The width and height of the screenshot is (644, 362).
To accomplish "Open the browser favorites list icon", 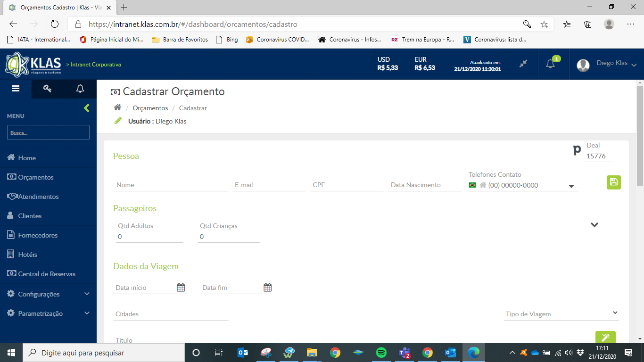I will 567,24.
